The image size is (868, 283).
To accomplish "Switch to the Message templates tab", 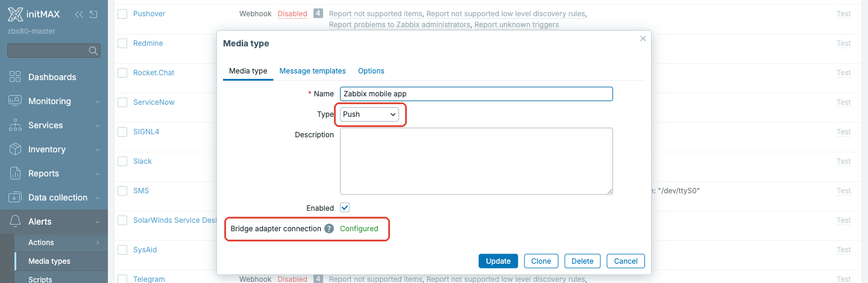I will [313, 71].
